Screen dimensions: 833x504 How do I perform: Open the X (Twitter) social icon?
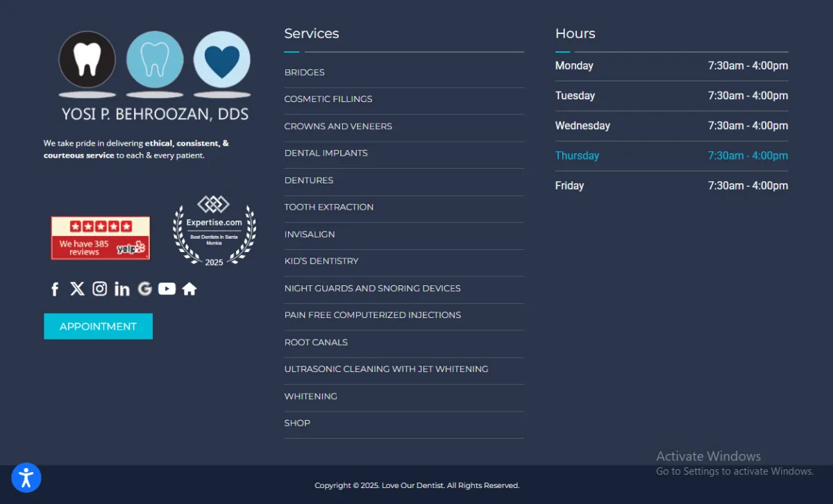pos(77,289)
